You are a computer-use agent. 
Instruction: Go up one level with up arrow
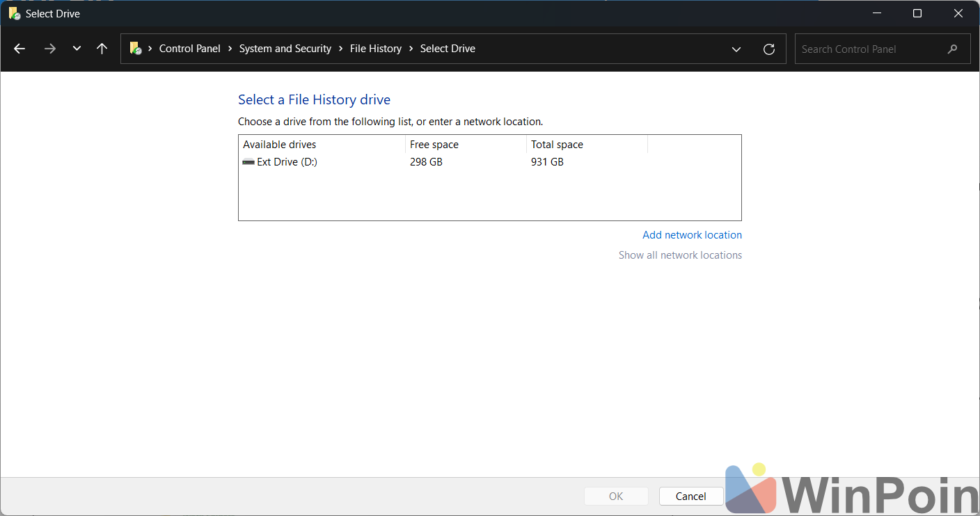click(102, 49)
